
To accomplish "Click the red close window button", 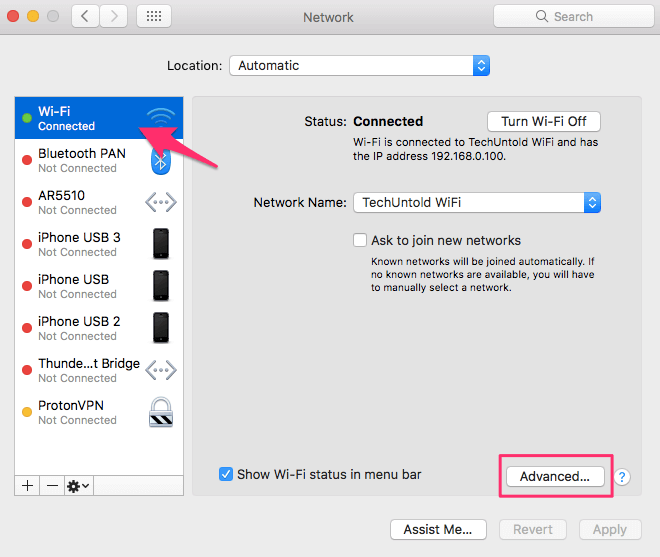I will (13, 16).
